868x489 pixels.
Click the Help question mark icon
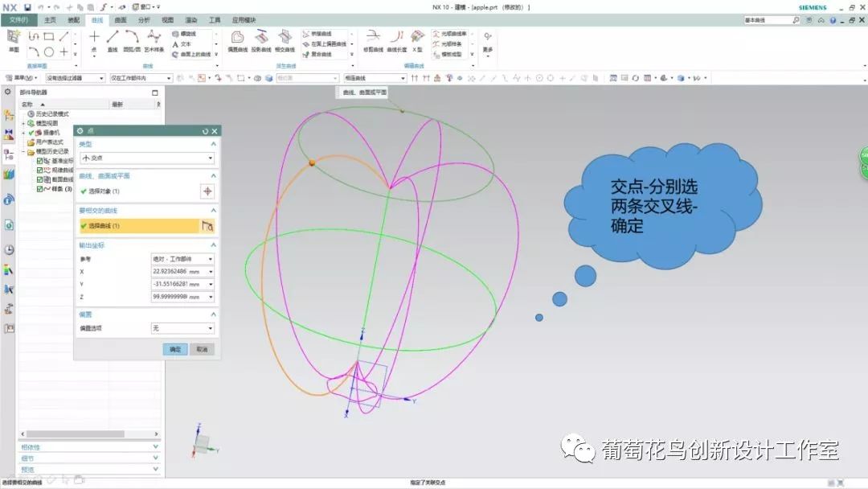coord(833,20)
